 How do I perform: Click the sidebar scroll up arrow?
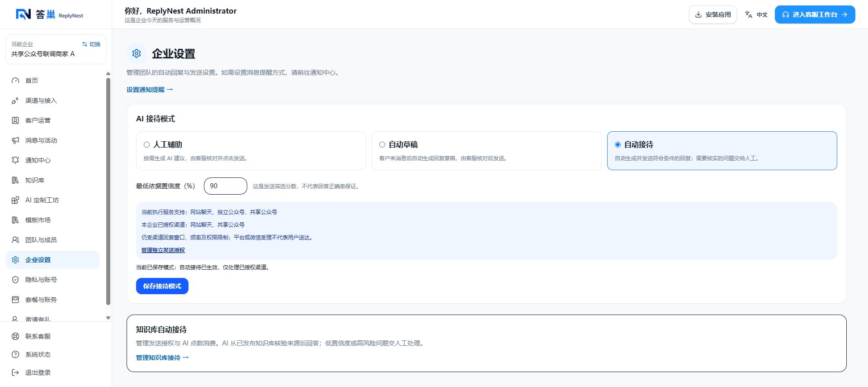[108, 74]
